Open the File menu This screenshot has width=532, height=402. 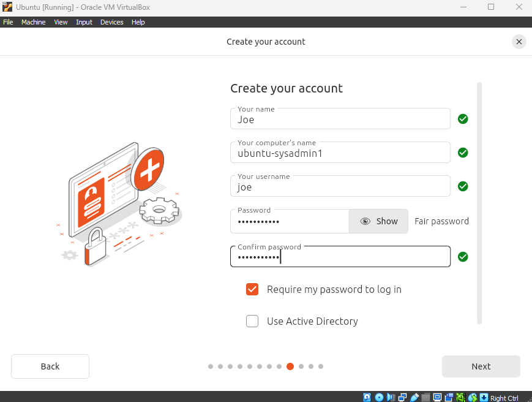pyautogui.click(x=8, y=22)
